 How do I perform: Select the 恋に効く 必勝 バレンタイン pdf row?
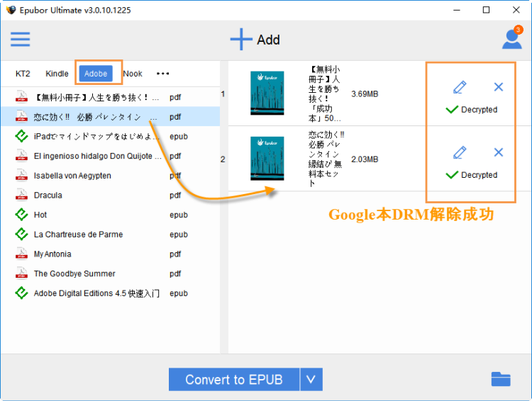(x=110, y=117)
